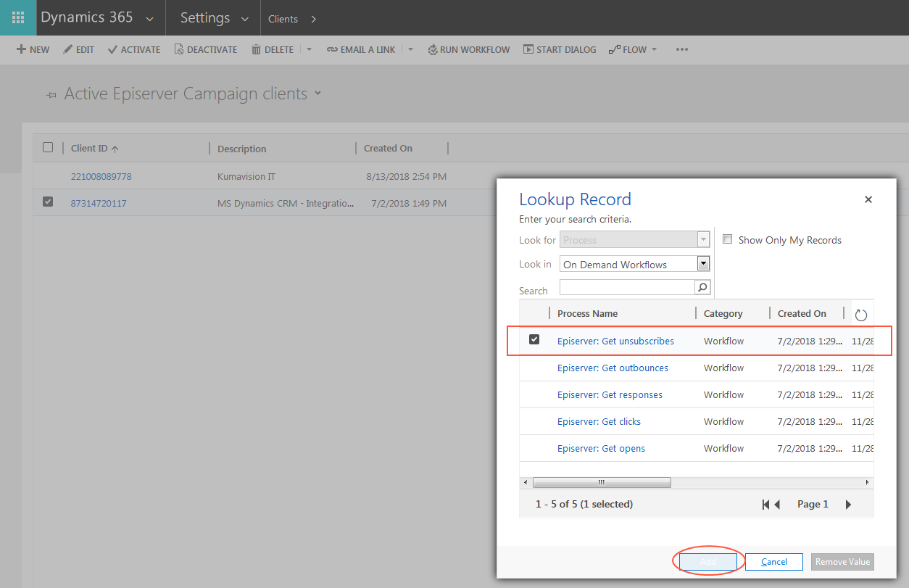The width and height of the screenshot is (909, 588).
Task: Refresh the lookup list with refresh icon
Action: [861, 315]
